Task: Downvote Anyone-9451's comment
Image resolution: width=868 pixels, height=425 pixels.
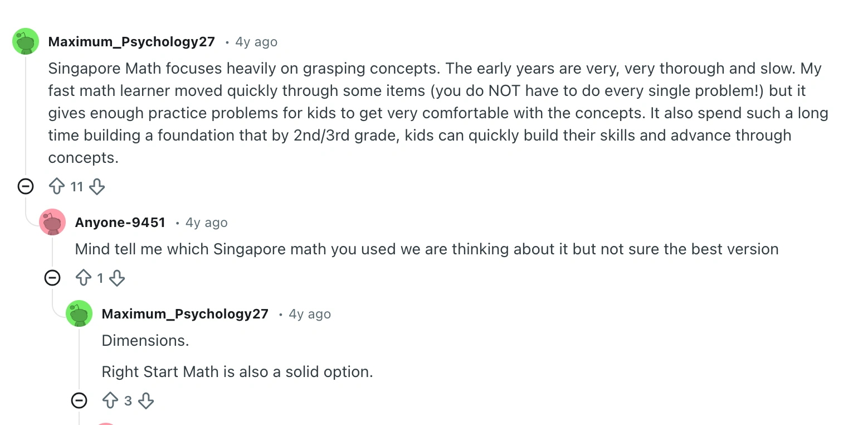Action: click(x=117, y=278)
